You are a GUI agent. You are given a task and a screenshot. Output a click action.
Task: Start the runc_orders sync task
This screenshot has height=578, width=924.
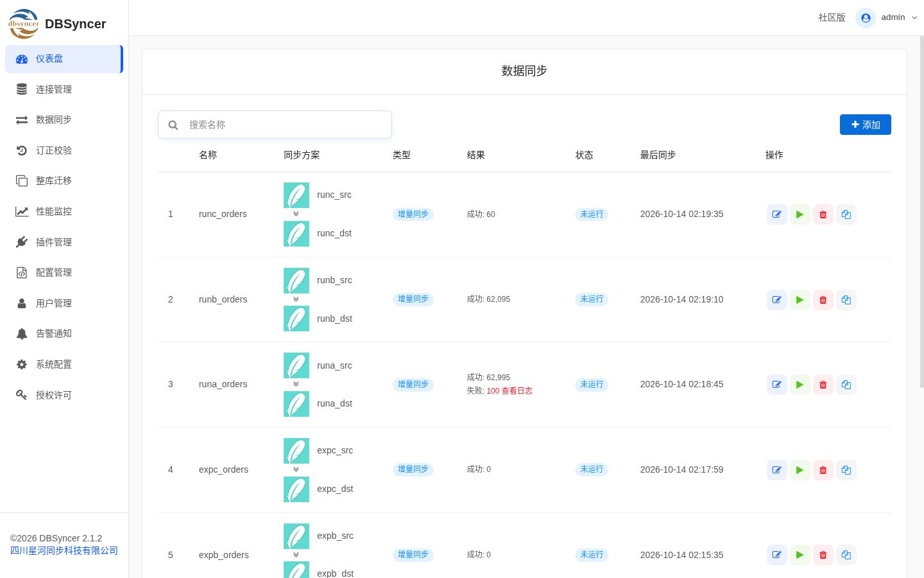800,215
